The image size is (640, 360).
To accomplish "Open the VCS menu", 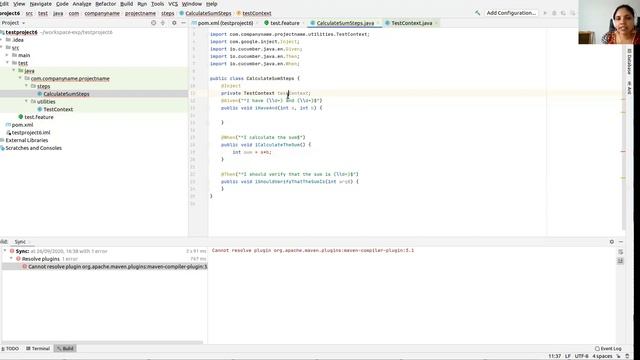I will (173, 4).
